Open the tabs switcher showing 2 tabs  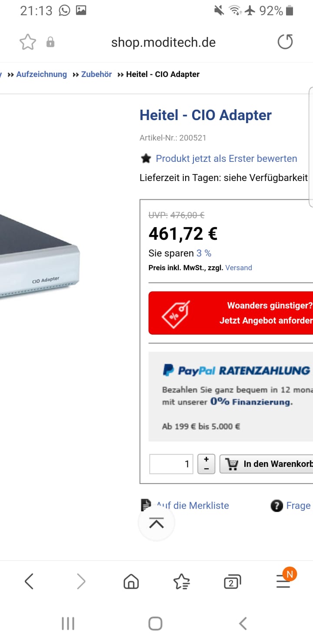click(x=232, y=582)
